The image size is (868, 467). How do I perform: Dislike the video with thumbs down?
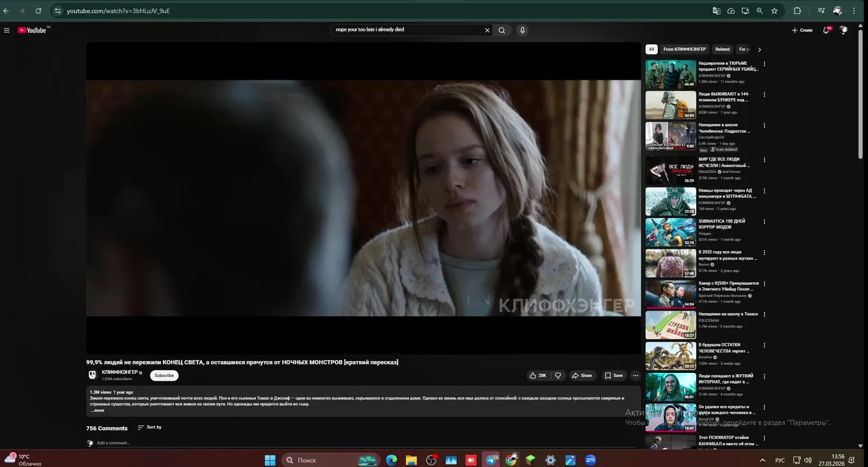click(x=557, y=376)
